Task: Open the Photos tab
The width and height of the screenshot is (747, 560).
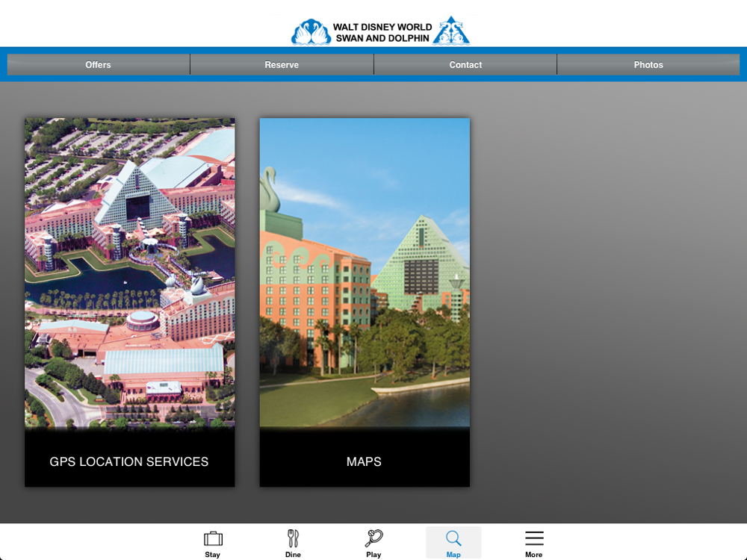Action: pyautogui.click(x=648, y=65)
